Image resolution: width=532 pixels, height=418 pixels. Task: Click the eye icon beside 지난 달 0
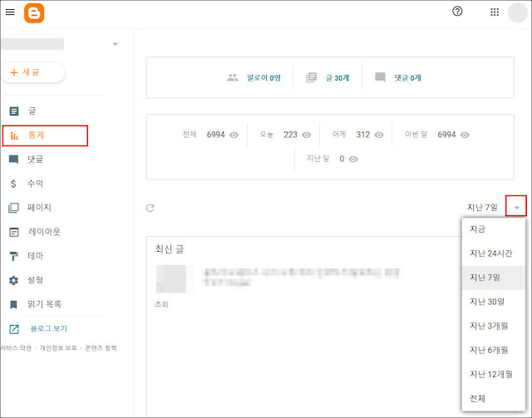pos(353,159)
